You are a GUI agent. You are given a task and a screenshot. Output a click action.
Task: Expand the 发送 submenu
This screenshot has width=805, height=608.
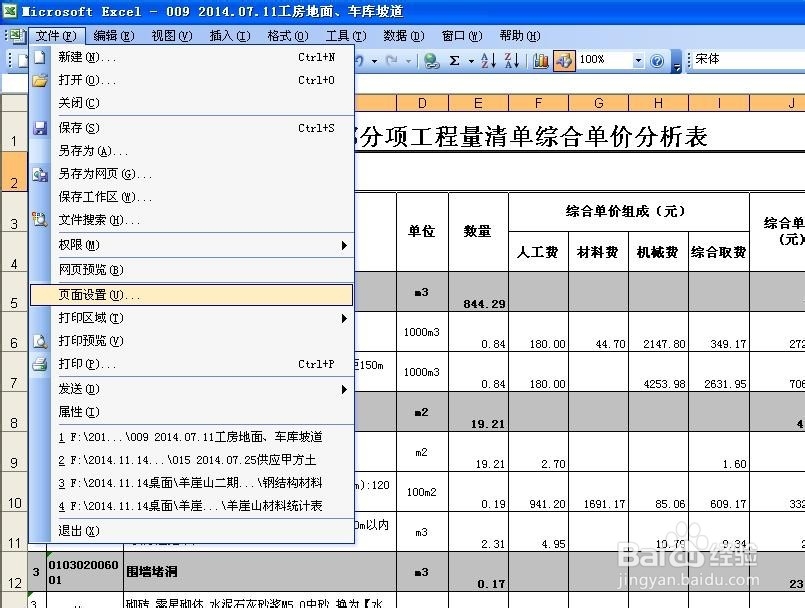pos(120,389)
